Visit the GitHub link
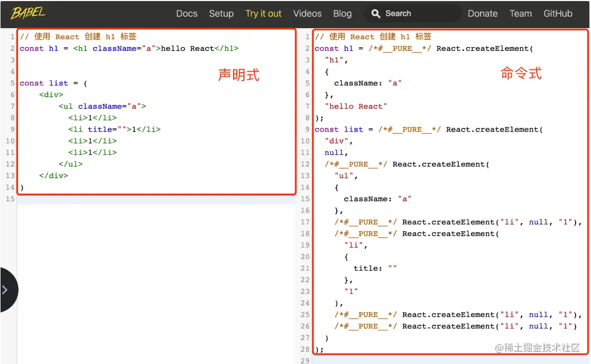 558,14
